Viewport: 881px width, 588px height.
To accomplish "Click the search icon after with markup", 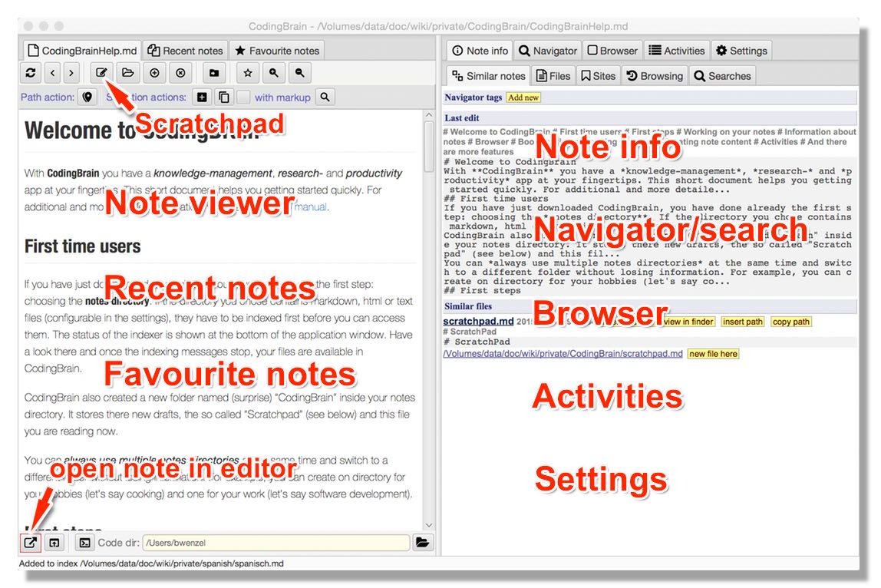I will (x=325, y=97).
